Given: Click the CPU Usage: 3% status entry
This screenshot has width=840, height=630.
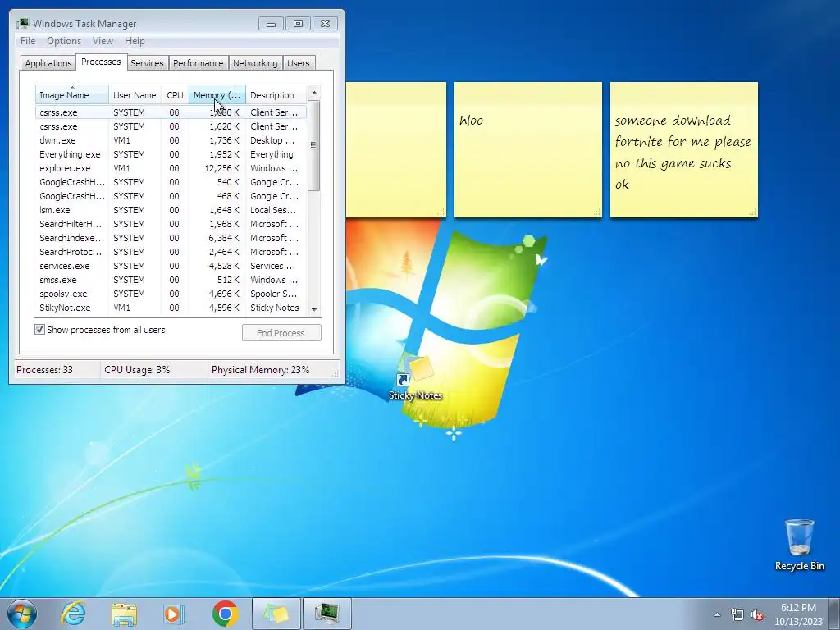Looking at the screenshot, I should [x=137, y=370].
